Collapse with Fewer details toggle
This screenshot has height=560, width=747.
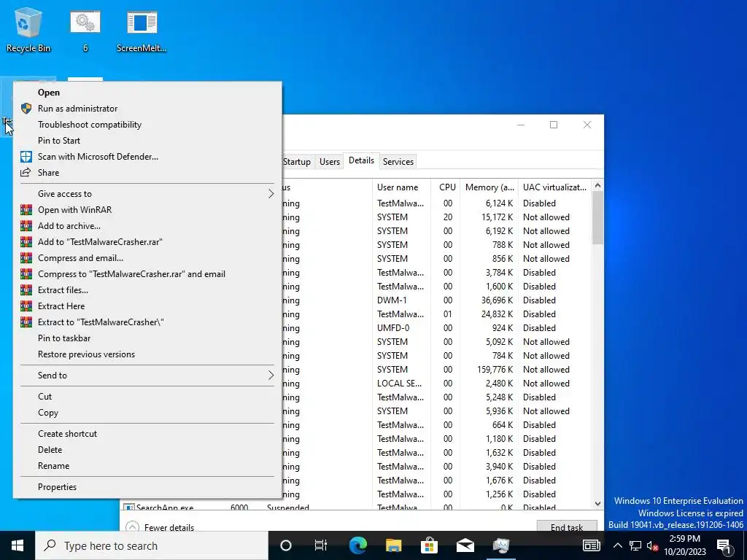click(x=160, y=527)
